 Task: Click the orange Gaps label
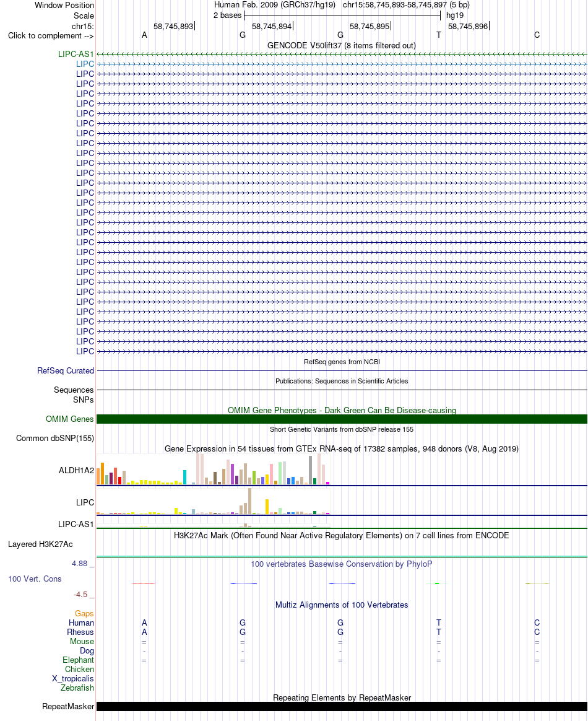click(x=84, y=613)
